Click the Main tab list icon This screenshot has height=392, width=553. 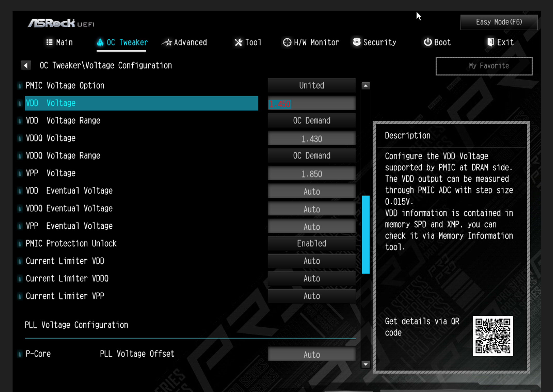(x=49, y=42)
